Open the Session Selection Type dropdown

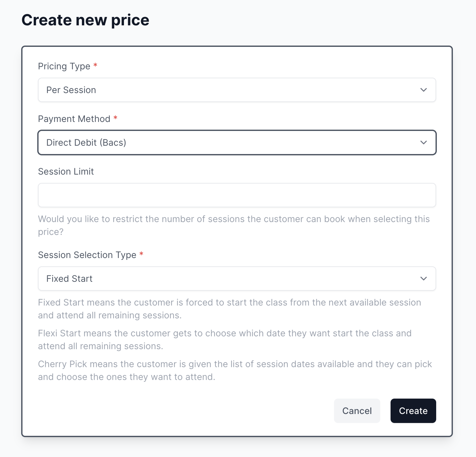tap(237, 279)
